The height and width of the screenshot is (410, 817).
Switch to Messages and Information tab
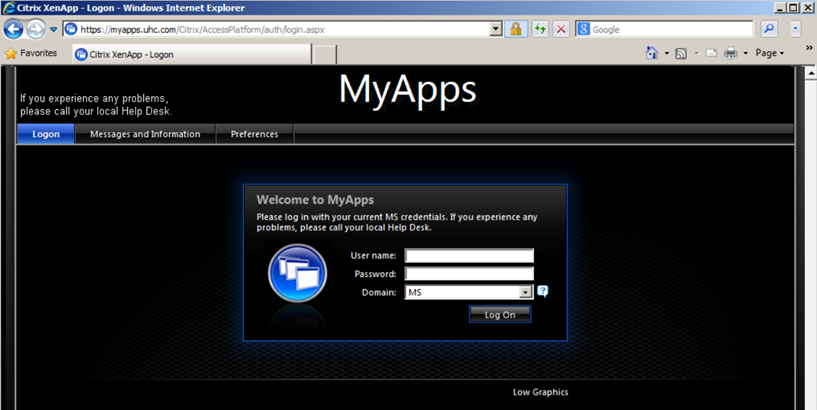(145, 134)
